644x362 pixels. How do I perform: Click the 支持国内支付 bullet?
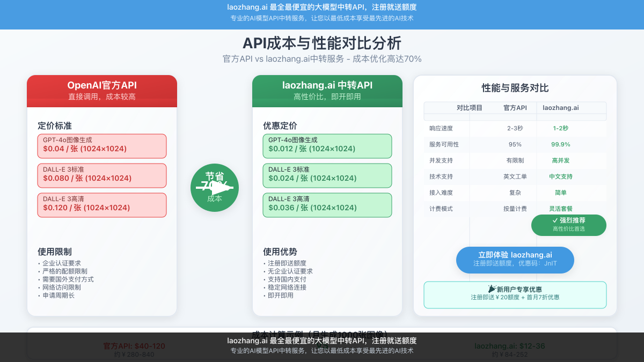[286, 279]
